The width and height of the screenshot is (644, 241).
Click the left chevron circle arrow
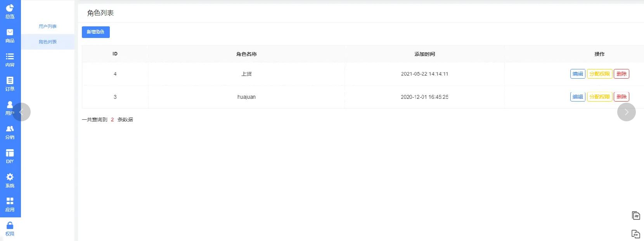pyautogui.click(x=21, y=112)
